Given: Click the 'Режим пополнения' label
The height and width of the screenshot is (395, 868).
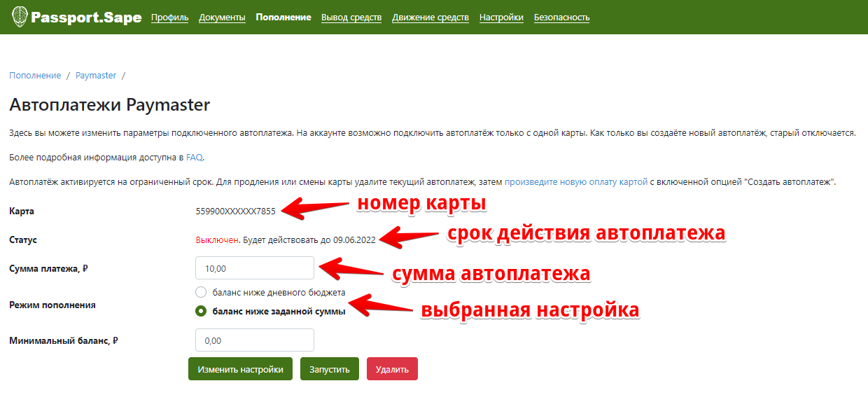Looking at the screenshot, I should 52,305.
